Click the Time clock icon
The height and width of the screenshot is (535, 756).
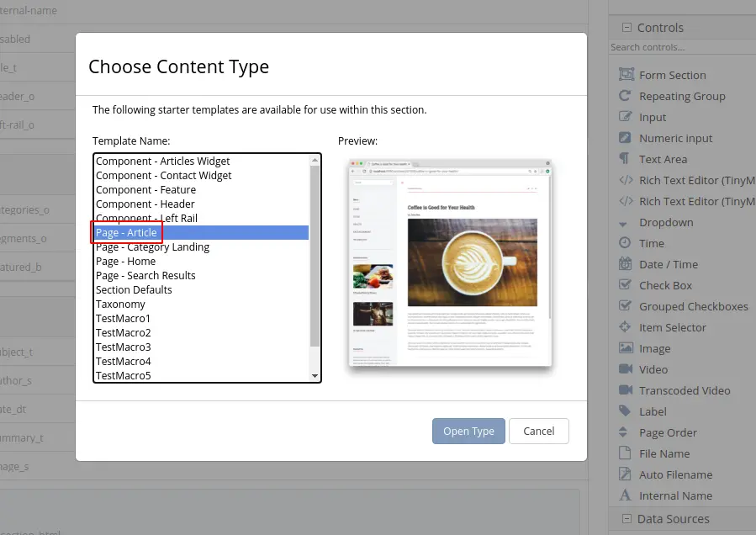click(625, 243)
